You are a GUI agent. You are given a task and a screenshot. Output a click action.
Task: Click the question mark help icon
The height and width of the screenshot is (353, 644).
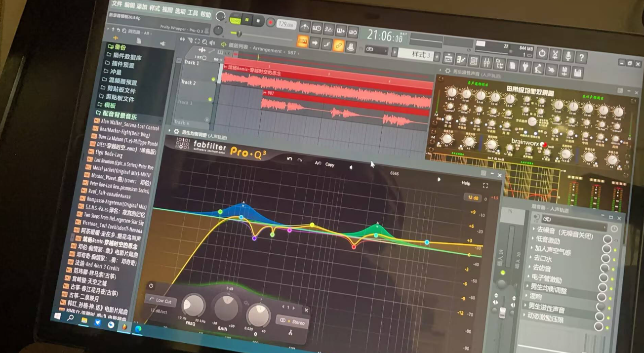coord(581,58)
